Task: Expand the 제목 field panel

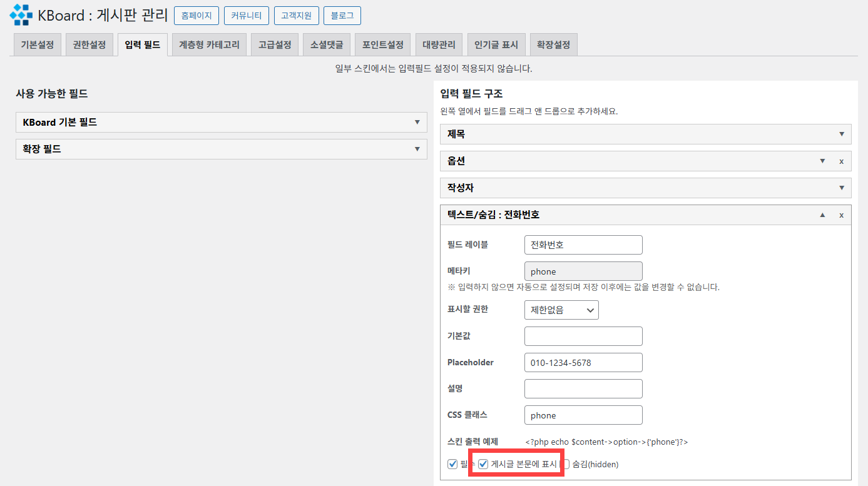Action: pyautogui.click(x=842, y=134)
